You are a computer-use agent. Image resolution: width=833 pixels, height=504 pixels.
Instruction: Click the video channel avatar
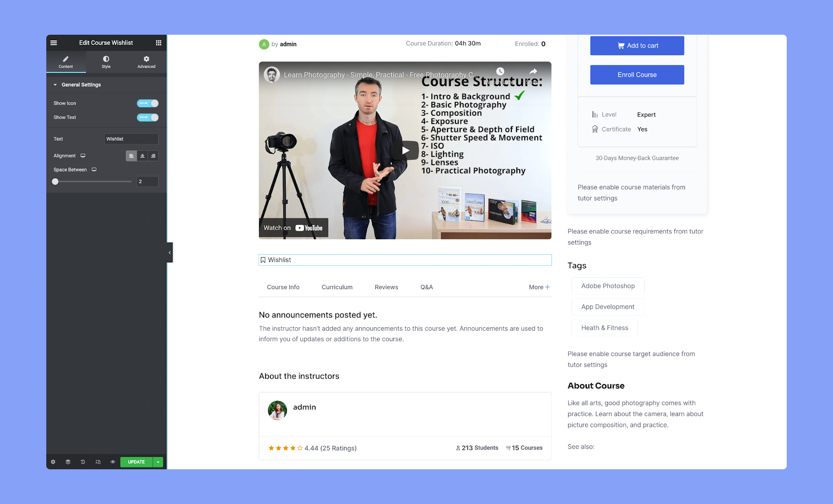point(272,75)
